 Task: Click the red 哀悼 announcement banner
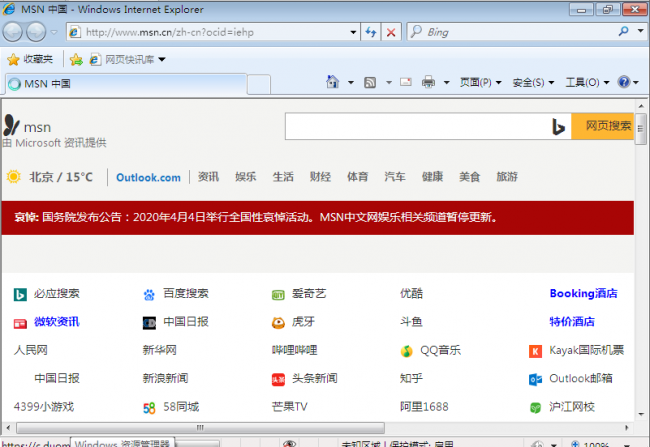318,218
